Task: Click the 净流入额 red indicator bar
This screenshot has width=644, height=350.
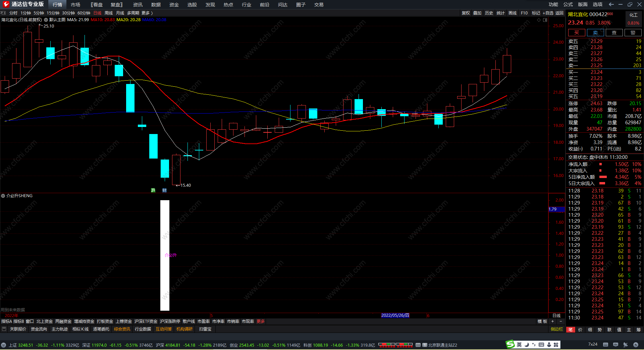Action: click(600, 164)
